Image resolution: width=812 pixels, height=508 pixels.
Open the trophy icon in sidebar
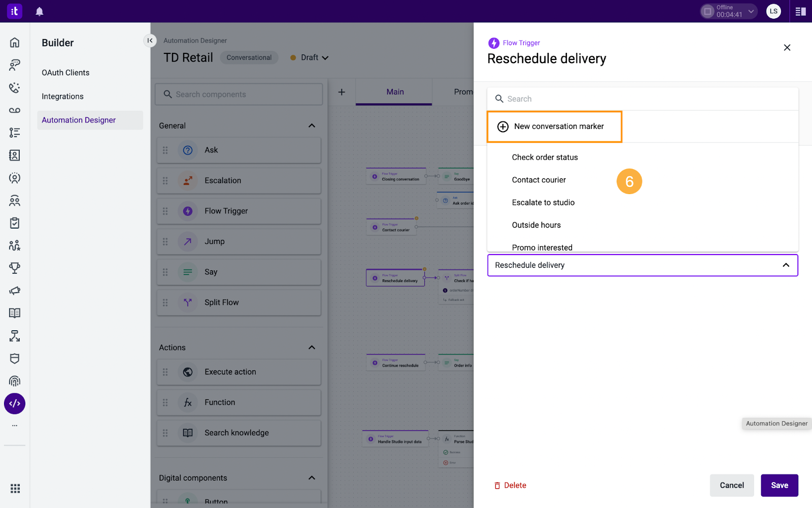15,268
